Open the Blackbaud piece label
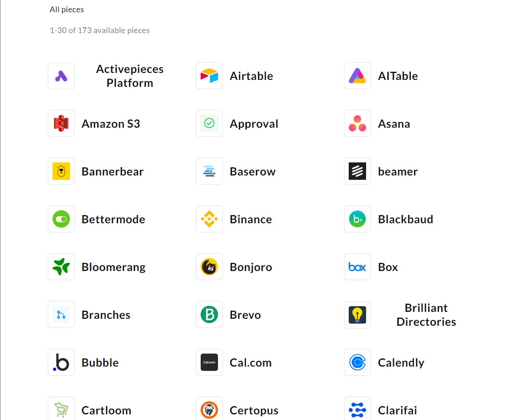 406,219
